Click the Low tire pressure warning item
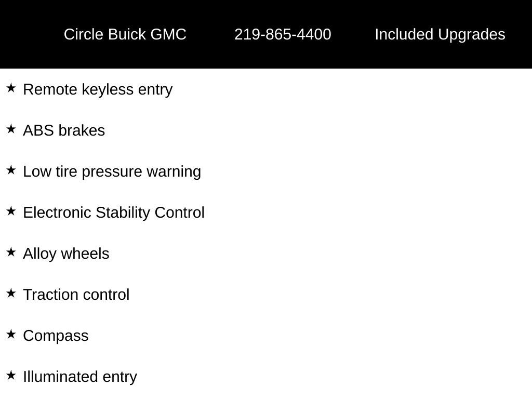The image size is (532, 399). pyautogui.click(x=112, y=171)
